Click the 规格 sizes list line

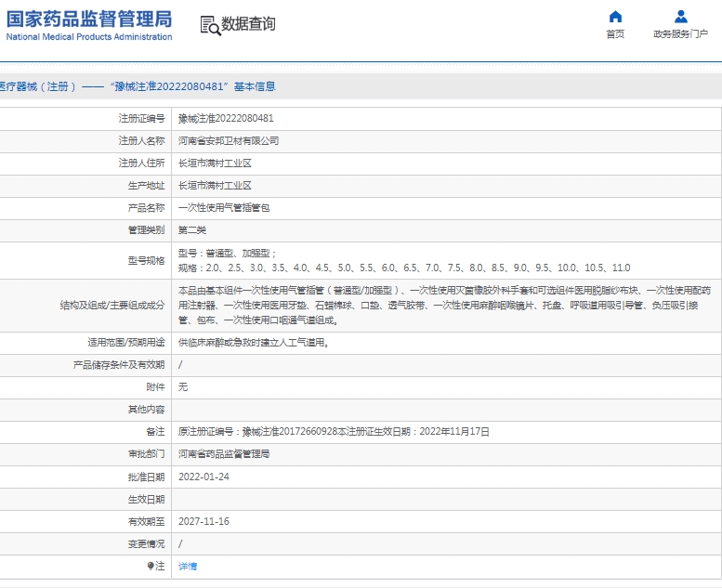point(404,268)
